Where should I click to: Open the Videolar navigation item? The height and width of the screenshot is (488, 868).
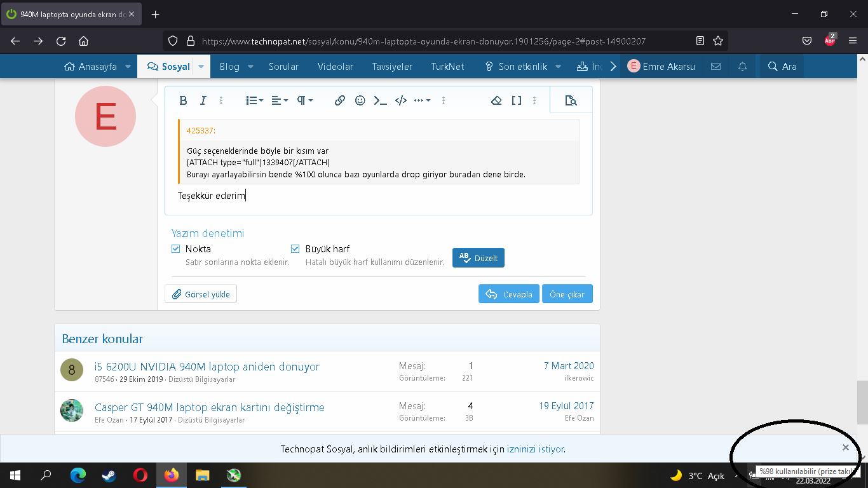coord(336,66)
